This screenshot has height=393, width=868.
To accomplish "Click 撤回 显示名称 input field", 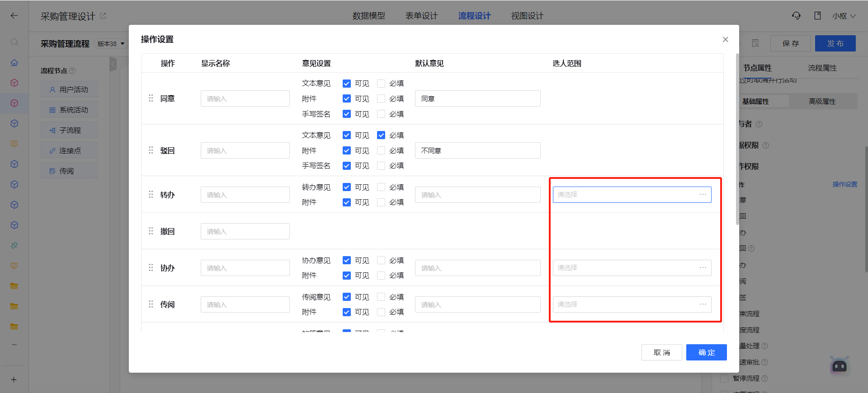I will click(245, 231).
